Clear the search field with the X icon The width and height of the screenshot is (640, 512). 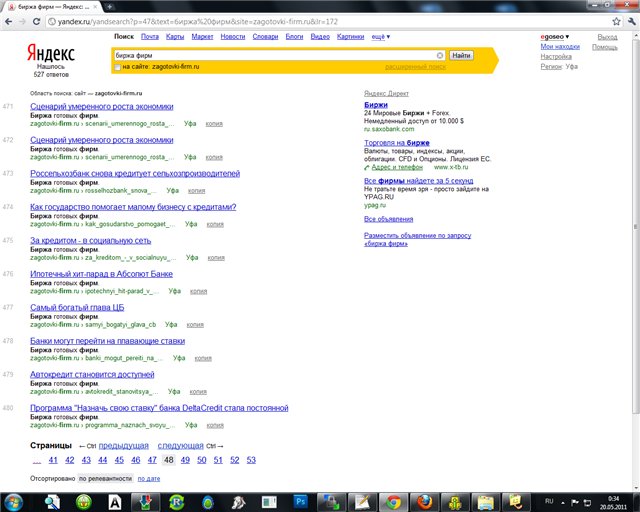click(440, 56)
